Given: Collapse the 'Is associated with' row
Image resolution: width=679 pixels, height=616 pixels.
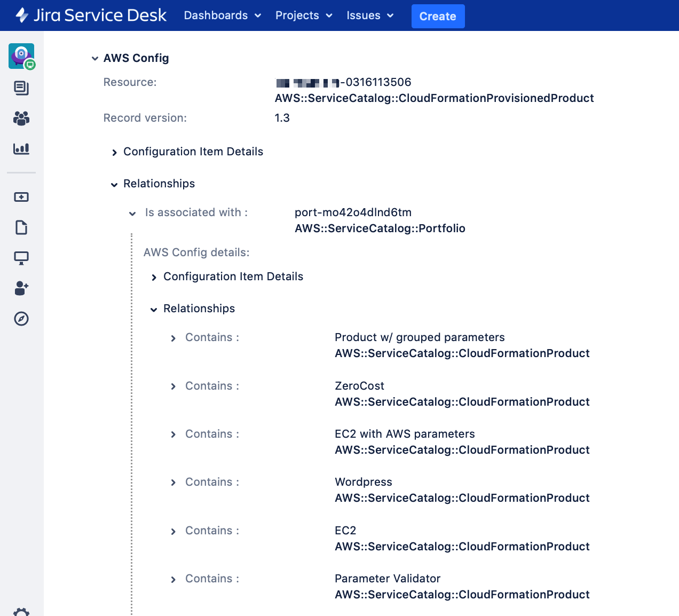Looking at the screenshot, I should [132, 213].
